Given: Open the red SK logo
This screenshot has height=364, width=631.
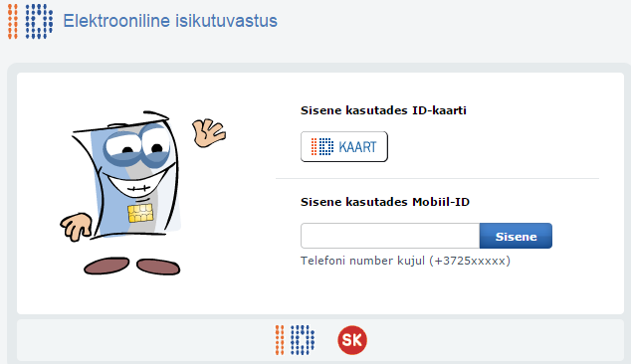Looking at the screenshot, I should [352, 340].
